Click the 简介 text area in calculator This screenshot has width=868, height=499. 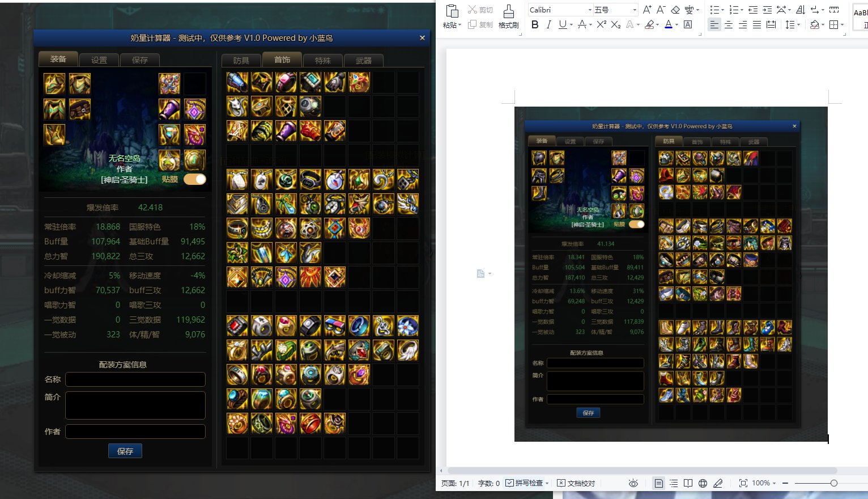coord(135,405)
